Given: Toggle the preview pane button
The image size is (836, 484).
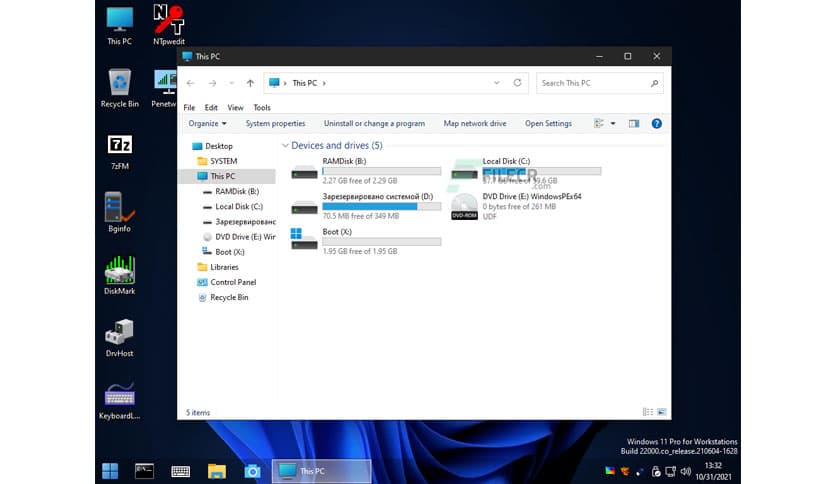Looking at the screenshot, I should (x=633, y=124).
